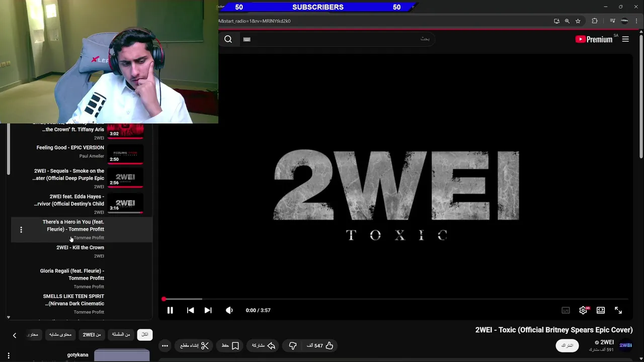Screen dimensions: 644x362
Task: Save the video with حفظ button
Action: [x=230, y=345]
